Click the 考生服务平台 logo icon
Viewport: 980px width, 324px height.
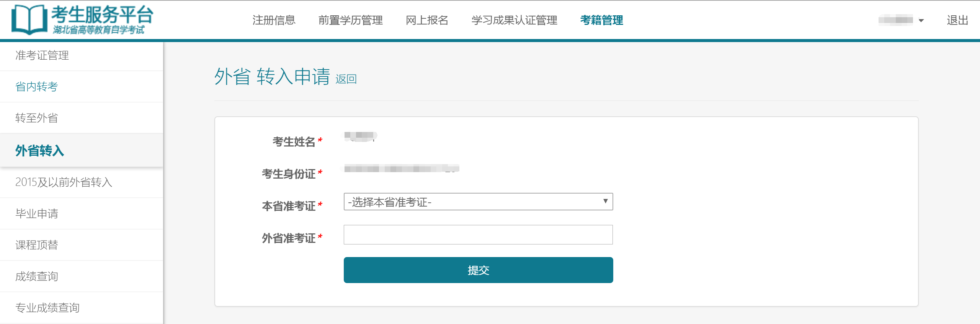click(29, 20)
